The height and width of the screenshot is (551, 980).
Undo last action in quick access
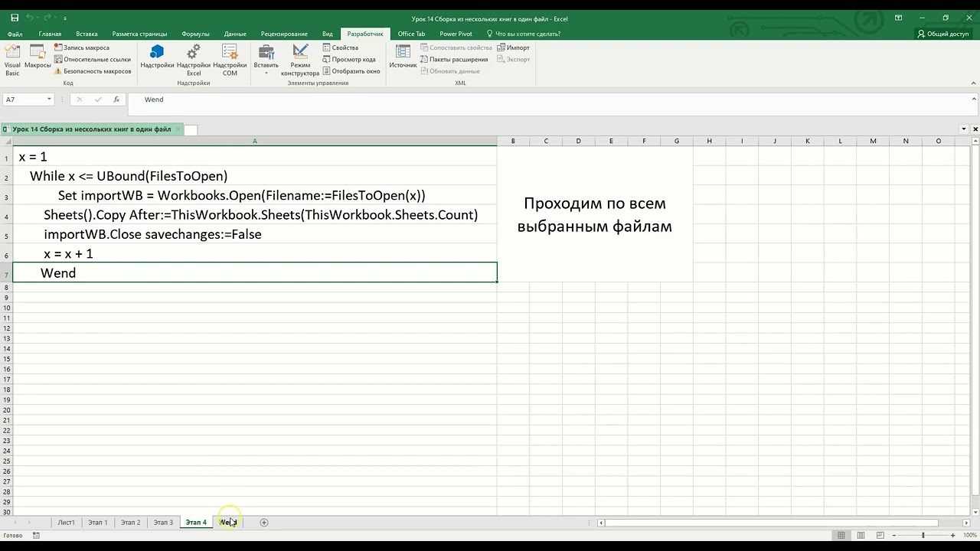point(31,18)
